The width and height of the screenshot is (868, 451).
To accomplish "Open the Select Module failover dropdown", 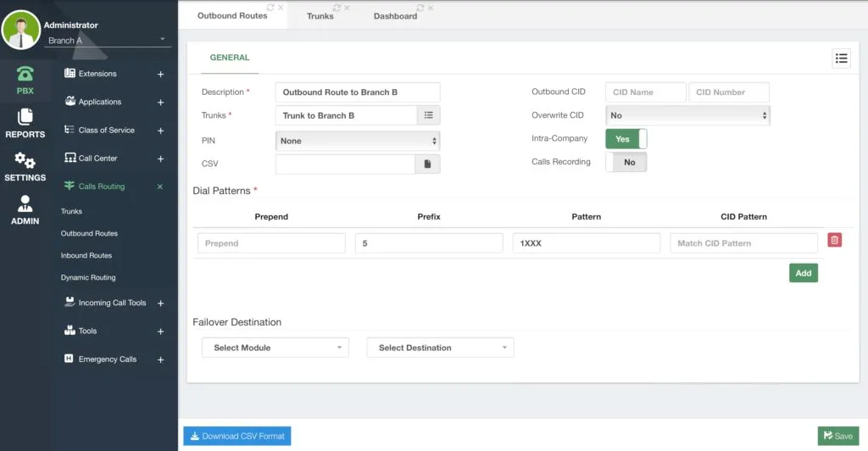I will click(x=275, y=348).
